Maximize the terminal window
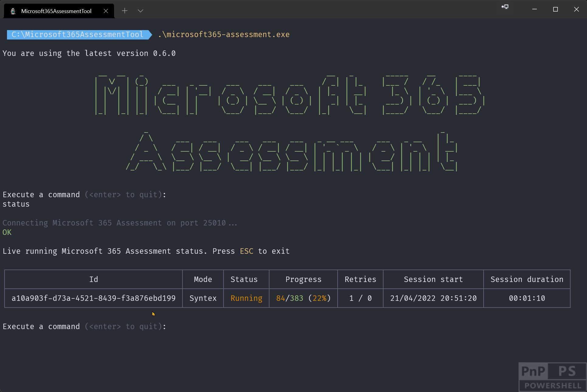 (555, 9)
